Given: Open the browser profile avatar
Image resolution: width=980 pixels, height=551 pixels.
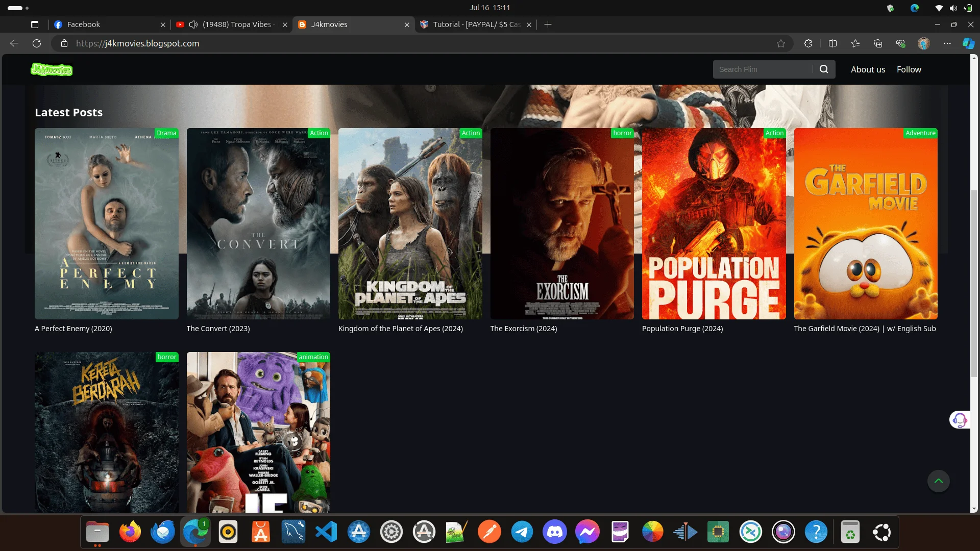Looking at the screenshot, I should (x=924, y=43).
